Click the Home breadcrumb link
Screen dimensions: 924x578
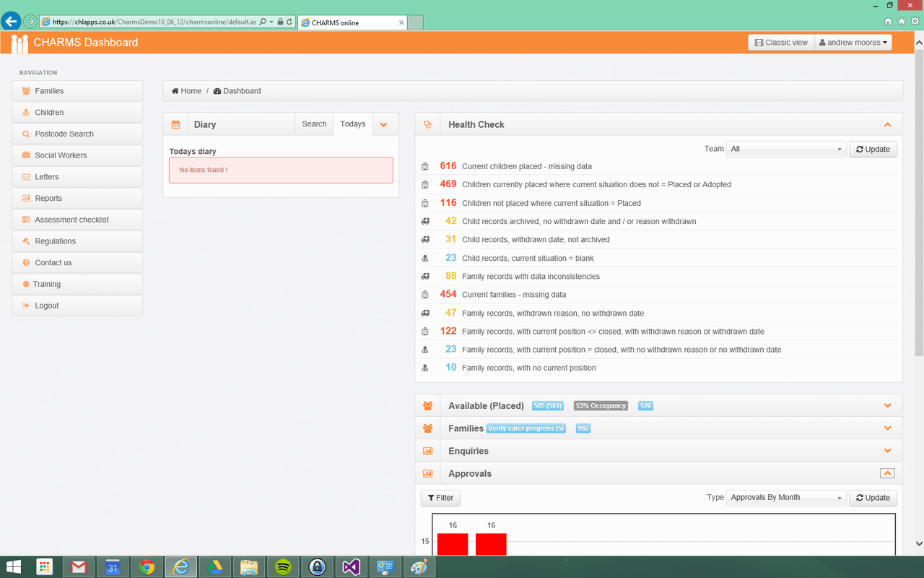186,91
